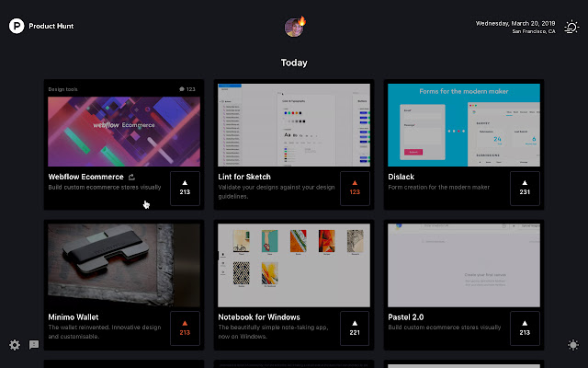Viewport: 588px width, 368px height.
Task: Click 'Form creation for the modern maker' description
Action: (x=439, y=187)
